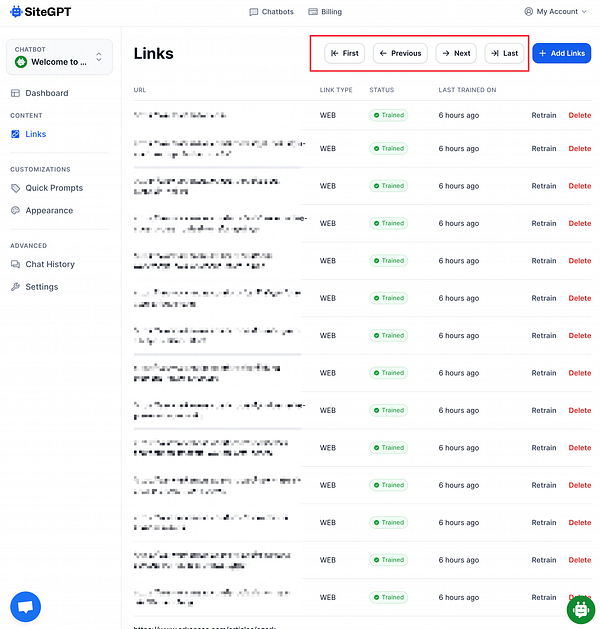The height and width of the screenshot is (629, 600).
Task: Retrain the first link in the list
Action: tap(544, 116)
